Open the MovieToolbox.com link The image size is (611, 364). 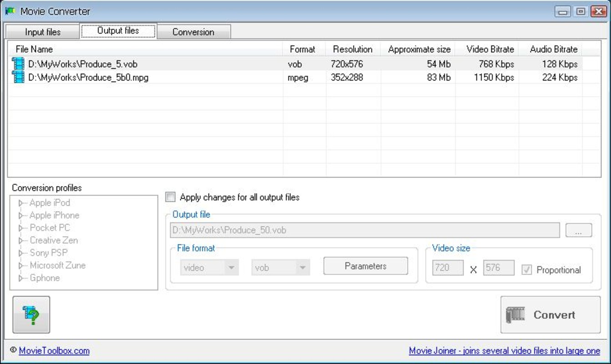pyautogui.click(x=54, y=351)
